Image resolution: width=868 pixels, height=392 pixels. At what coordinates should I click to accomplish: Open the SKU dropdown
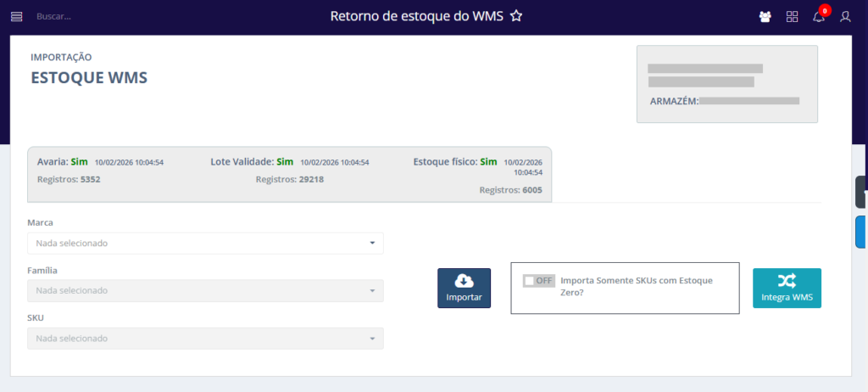tap(205, 339)
